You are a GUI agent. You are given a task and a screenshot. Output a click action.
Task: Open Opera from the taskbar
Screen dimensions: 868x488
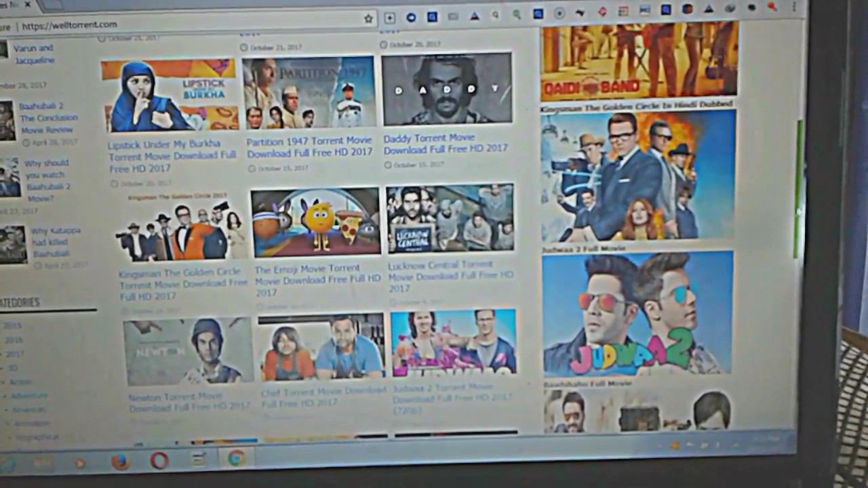click(159, 461)
